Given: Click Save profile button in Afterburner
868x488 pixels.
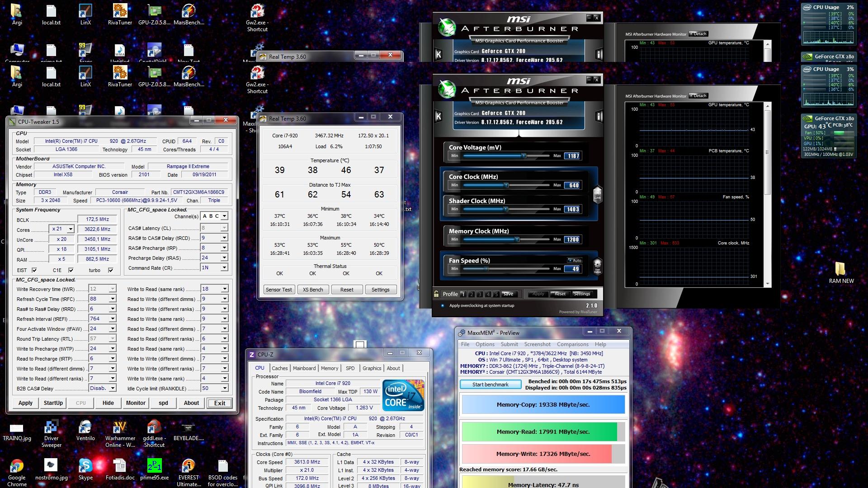Looking at the screenshot, I should point(508,294).
